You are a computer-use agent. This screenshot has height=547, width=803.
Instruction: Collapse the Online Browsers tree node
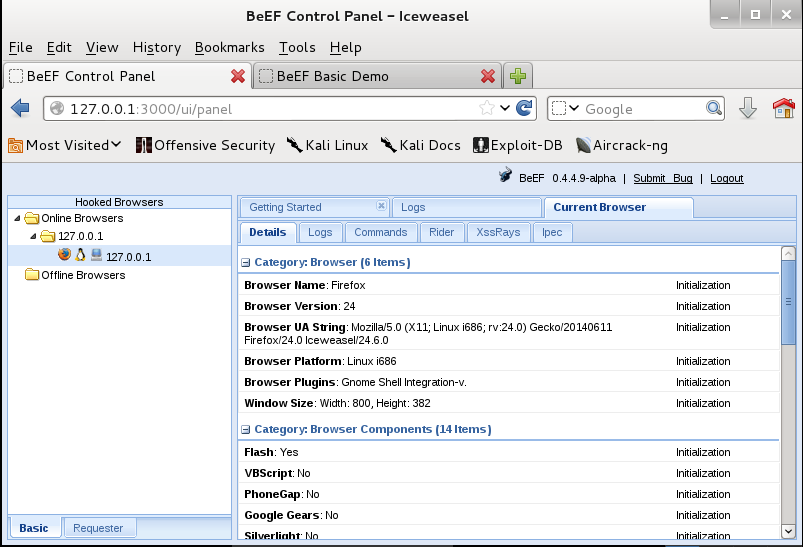(x=17, y=218)
